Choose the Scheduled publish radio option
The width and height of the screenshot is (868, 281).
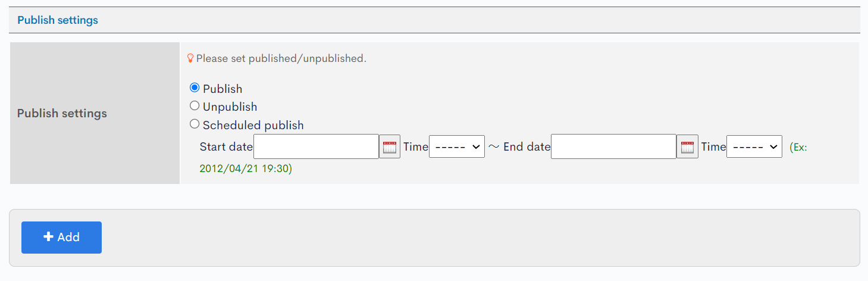[x=195, y=124]
